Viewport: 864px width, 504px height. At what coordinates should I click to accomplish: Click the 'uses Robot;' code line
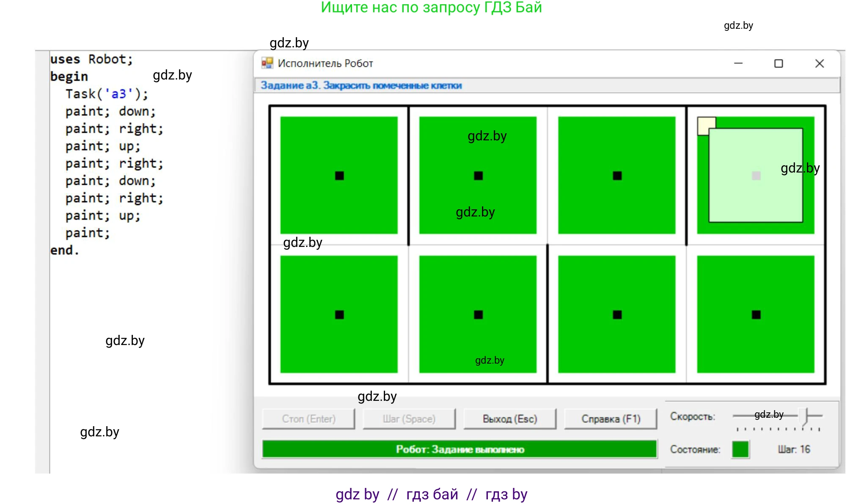pyautogui.click(x=91, y=59)
